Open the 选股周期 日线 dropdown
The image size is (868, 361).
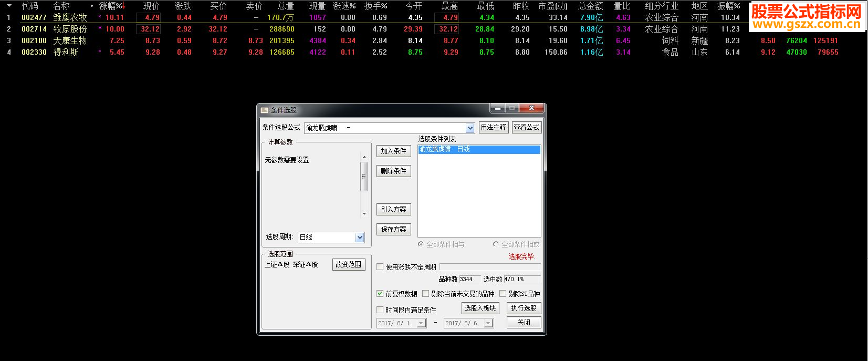360,238
